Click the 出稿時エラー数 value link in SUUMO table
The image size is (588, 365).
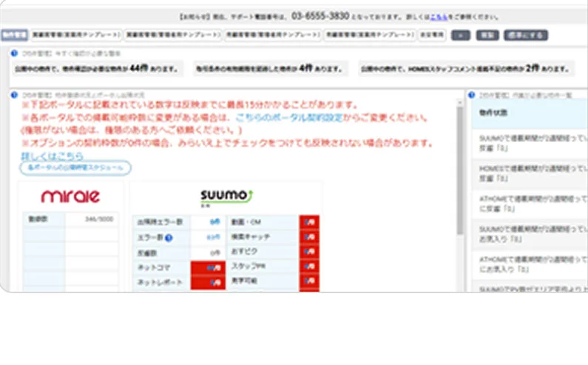point(214,222)
